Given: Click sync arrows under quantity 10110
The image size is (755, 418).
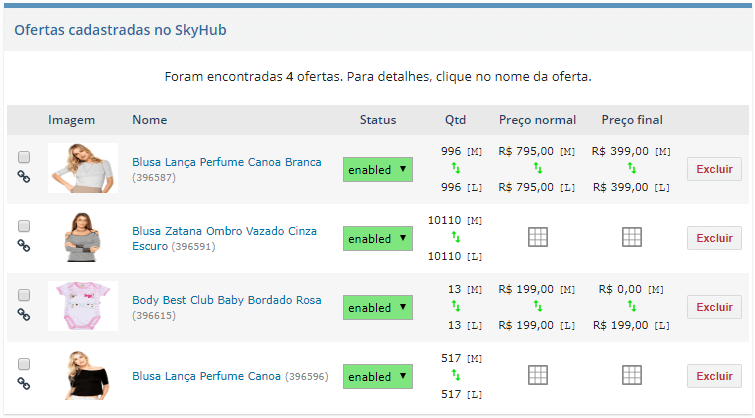Looking at the screenshot, I should (456, 237).
